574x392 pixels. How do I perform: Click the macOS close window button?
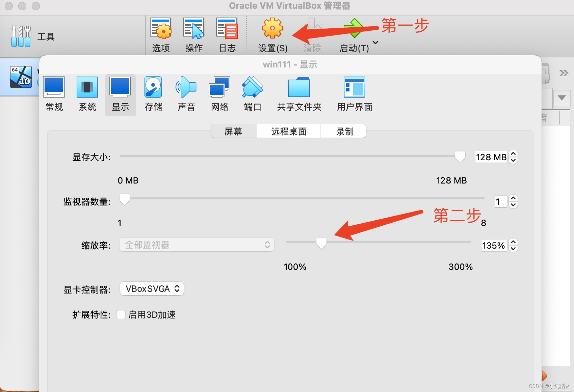pyautogui.click(x=9, y=6)
